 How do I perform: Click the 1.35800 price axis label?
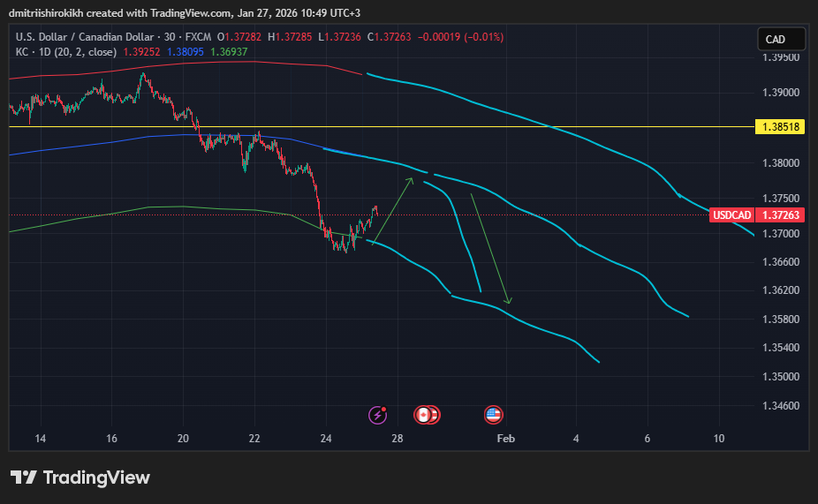click(780, 319)
